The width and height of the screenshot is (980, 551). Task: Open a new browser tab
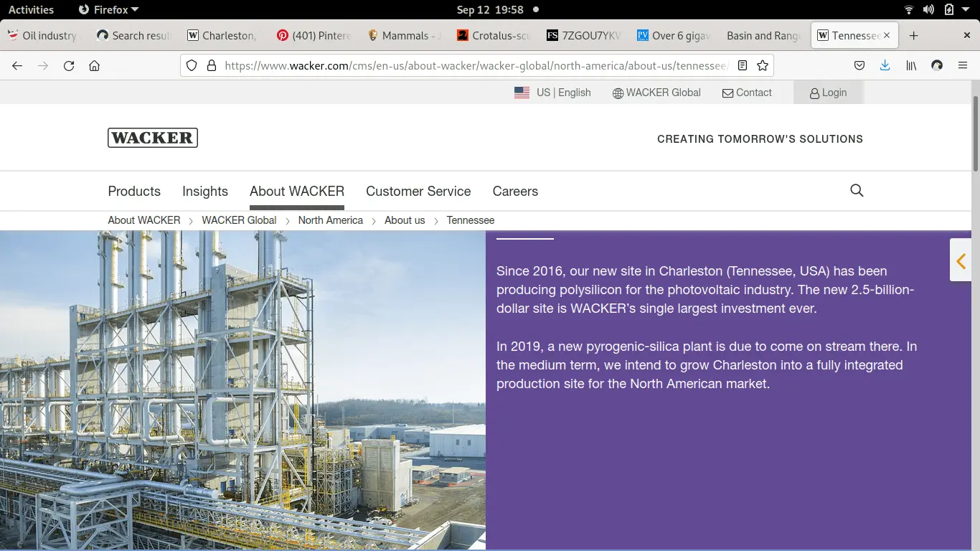click(913, 35)
